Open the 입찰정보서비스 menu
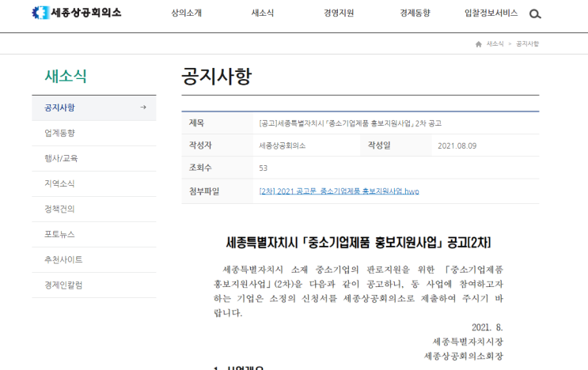This screenshot has height=370, width=588. point(491,13)
